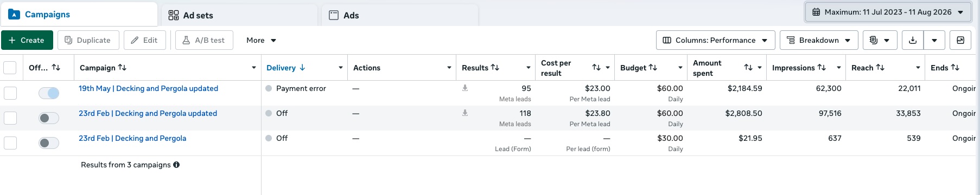Sort by the Ends column arrows
The image size is (980, 195).
tap(955, 68)
